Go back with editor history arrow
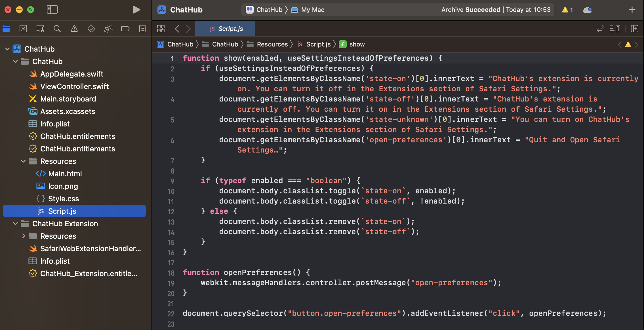644x330 pixels. tap(177, 29)
